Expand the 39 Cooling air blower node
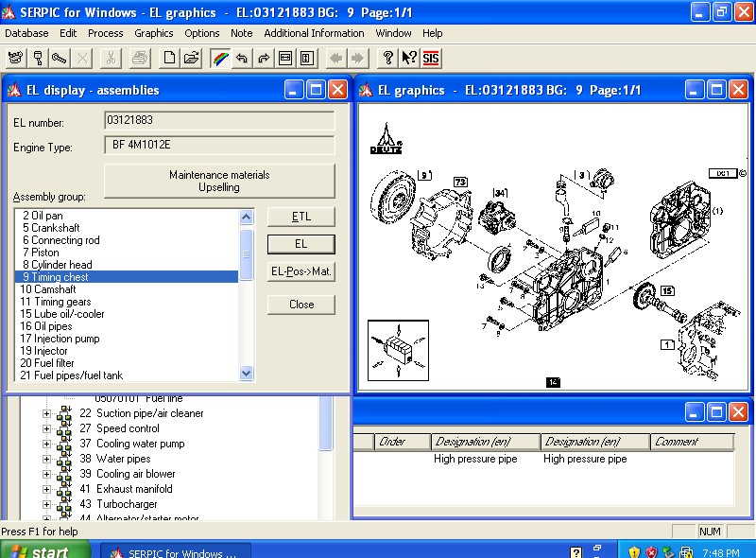 click(x=46, y=474)
